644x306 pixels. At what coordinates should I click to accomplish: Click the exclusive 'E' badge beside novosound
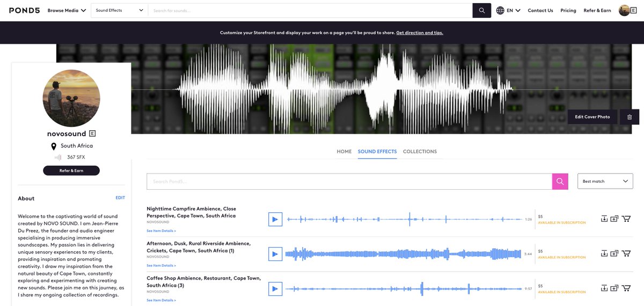pos(92,133)
